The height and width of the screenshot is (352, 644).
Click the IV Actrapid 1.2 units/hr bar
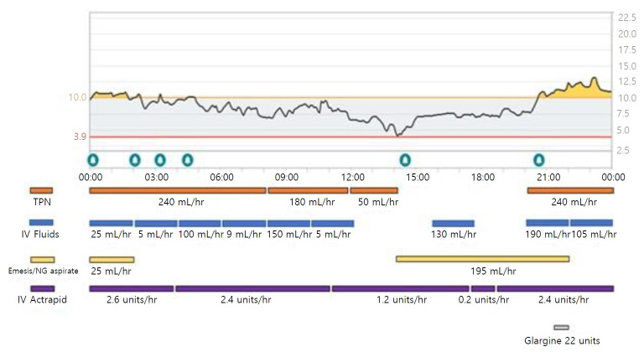[400, 288]
